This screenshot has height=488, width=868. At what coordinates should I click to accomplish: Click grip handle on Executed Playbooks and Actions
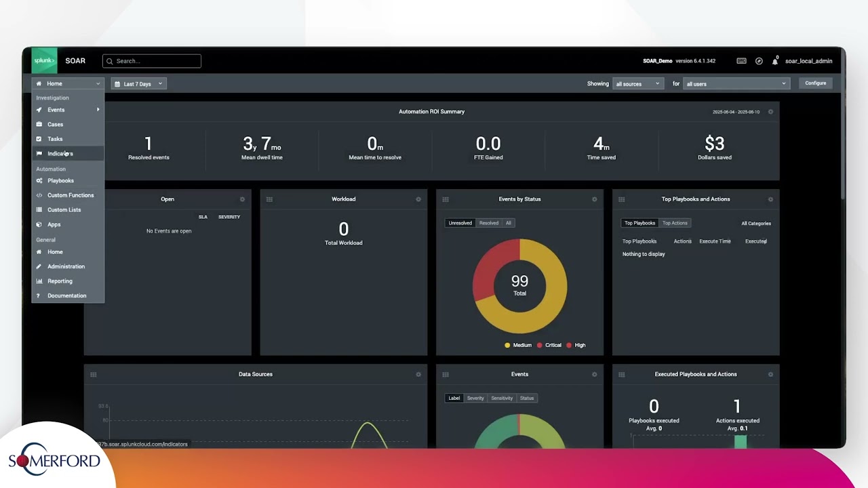[x=621, y=374]
